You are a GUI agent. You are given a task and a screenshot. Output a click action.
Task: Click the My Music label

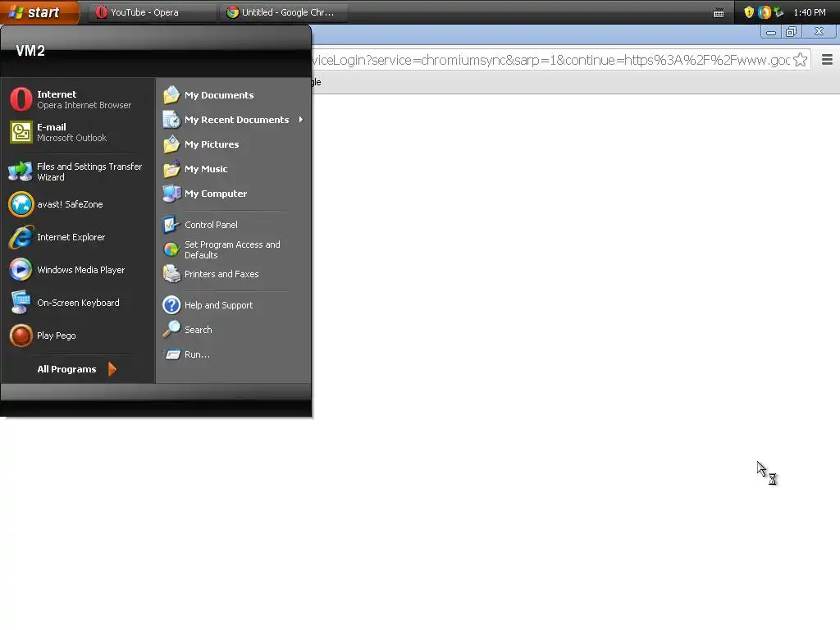tap(206, 169)
